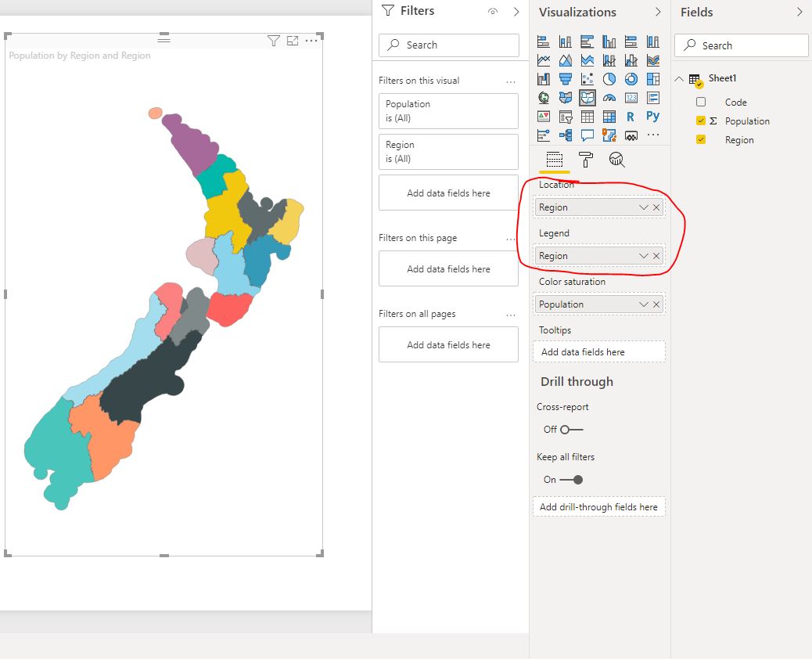Select the Decomposition tree visual

[566, 135]
